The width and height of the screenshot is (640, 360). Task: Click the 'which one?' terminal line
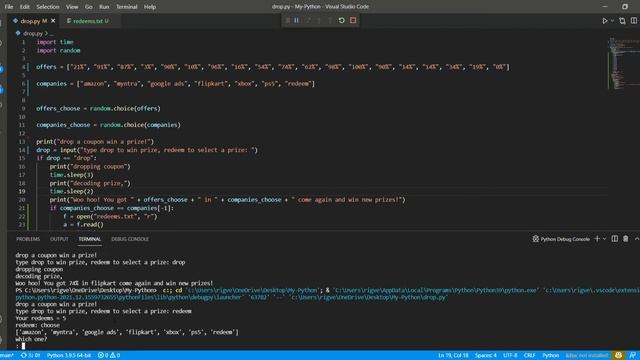pos(31,339)
